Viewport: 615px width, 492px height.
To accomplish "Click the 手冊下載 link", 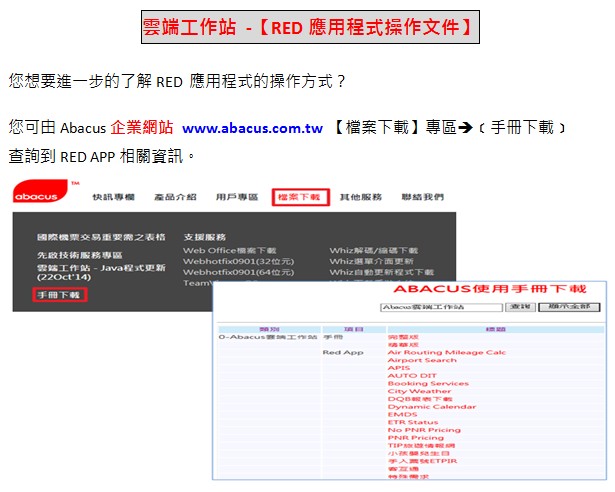I will point(59,295).
